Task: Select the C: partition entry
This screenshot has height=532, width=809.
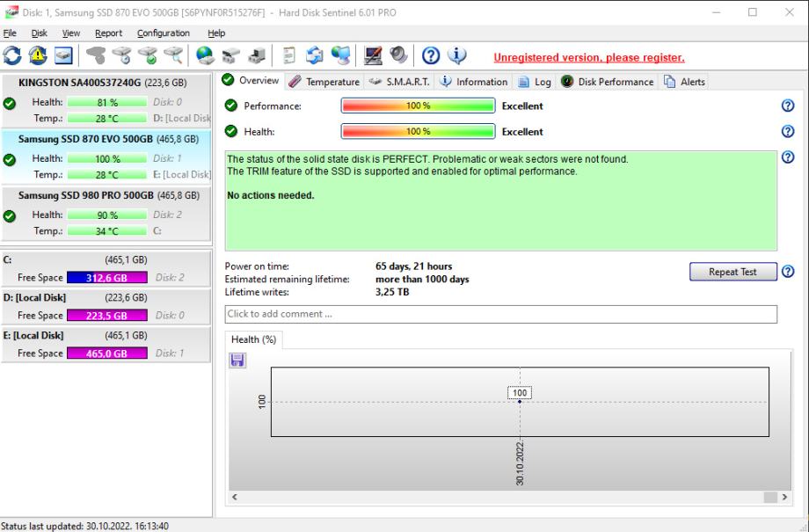Action: [106, 268]
